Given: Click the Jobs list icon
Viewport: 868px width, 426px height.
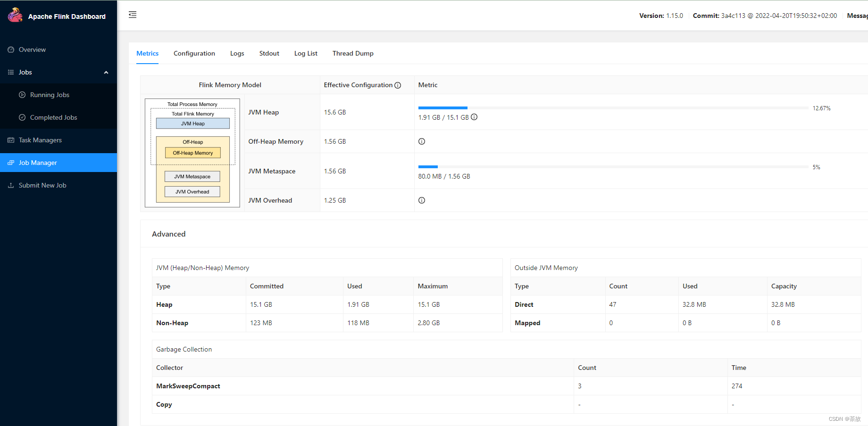Looking at the screenshot, I should [11, 72].
